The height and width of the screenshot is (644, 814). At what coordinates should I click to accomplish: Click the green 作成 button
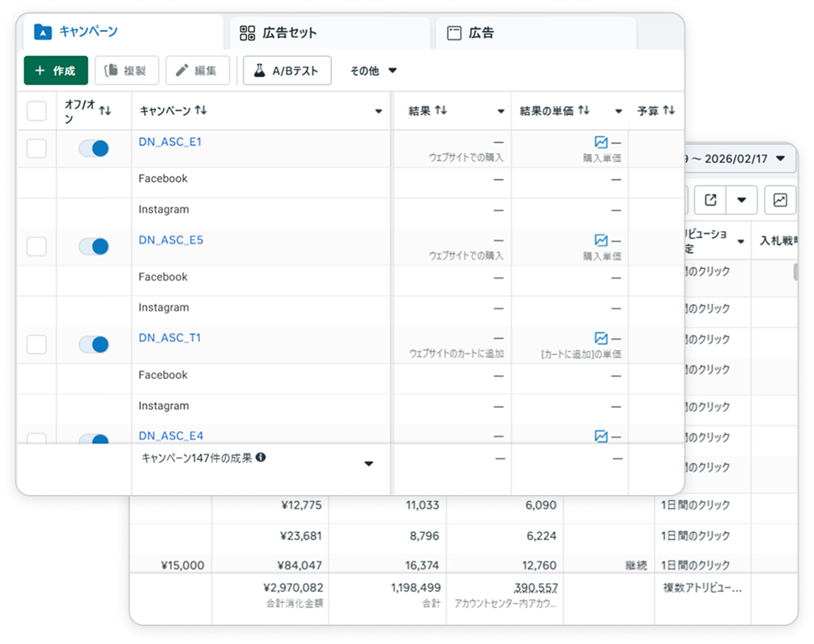(x=56, y=70)
